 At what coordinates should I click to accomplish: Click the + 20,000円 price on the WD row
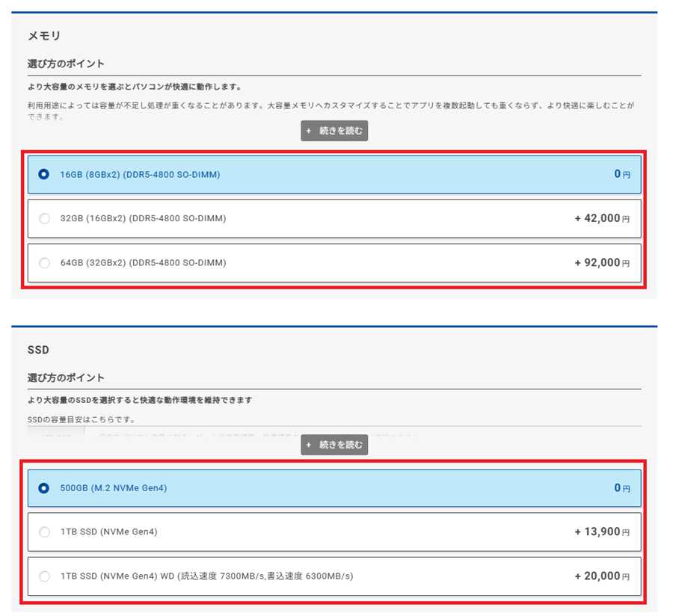pos(602,576)
